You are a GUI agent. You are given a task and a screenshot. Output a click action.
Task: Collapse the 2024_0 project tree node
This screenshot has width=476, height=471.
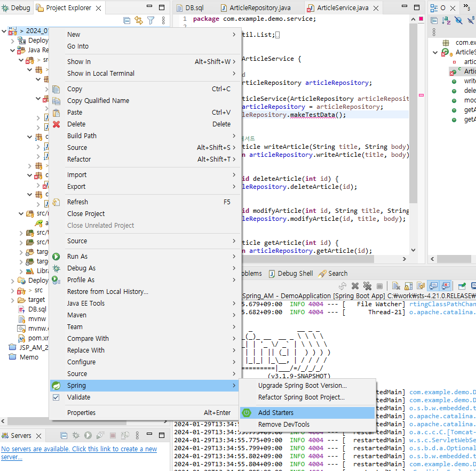coord(4,31)
